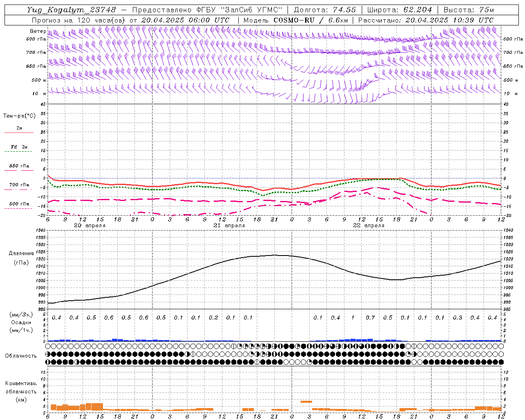Click the Облачность cloud cover label
Viewport: 525px width, 420px height.
pyautogui.click(x=21, y=356)
